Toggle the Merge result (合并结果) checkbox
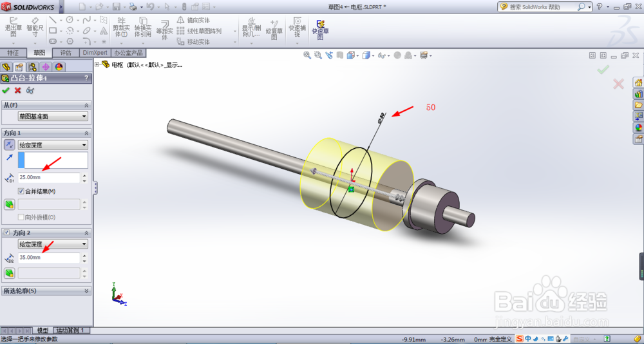 [21, 191]
